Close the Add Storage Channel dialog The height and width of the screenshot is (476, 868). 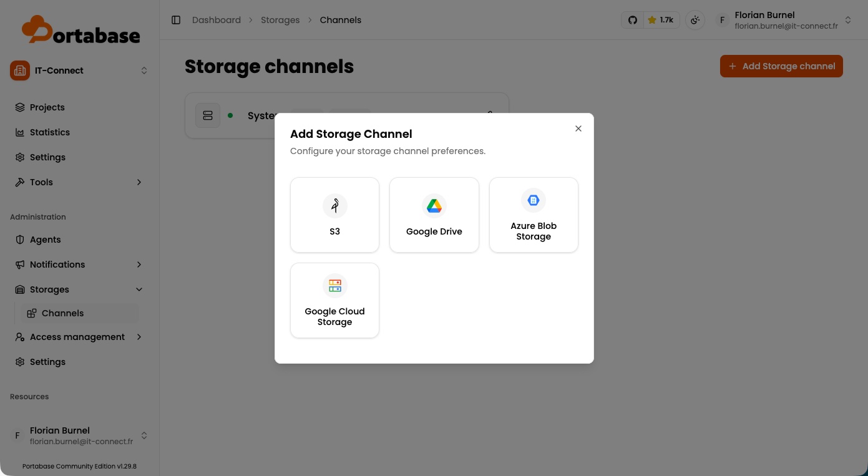click(x=578, y=129)
